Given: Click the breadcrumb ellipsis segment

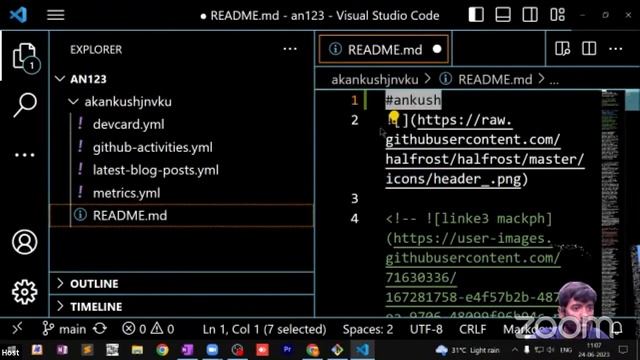Looking at the screenshot, I should (554, 80).
